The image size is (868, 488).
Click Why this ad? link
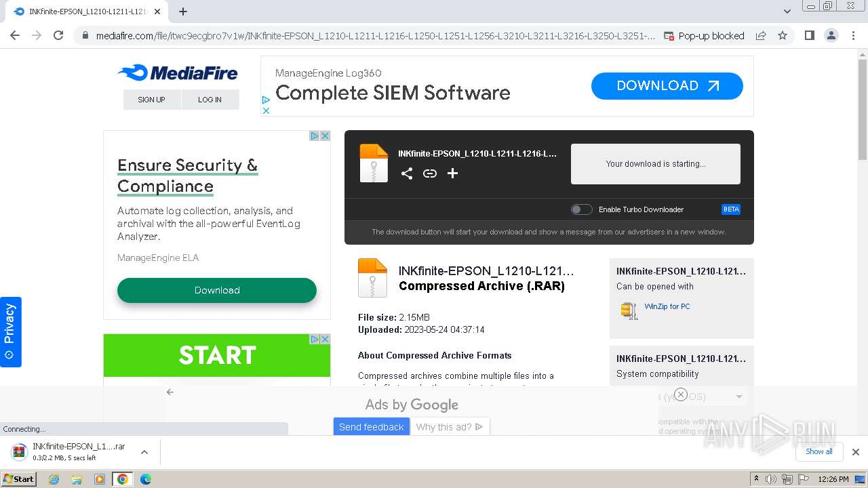[x=450, y=427]
